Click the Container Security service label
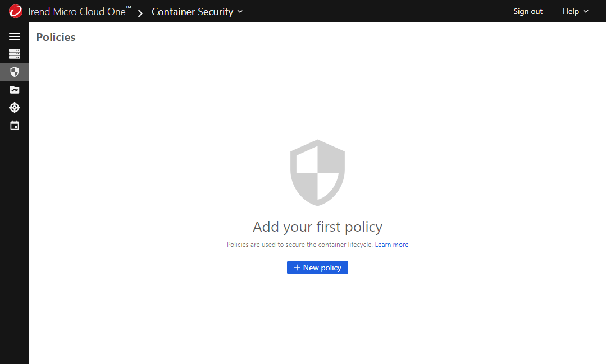 [x=192, y=11]
